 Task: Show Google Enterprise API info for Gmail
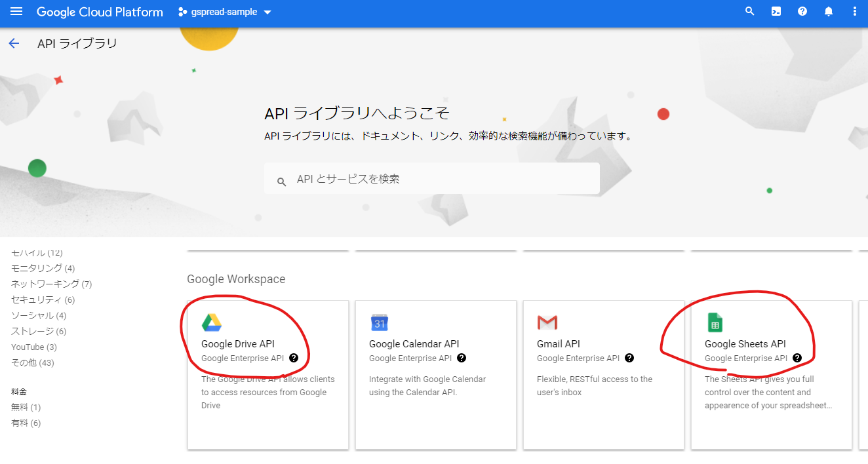(629, 358)
